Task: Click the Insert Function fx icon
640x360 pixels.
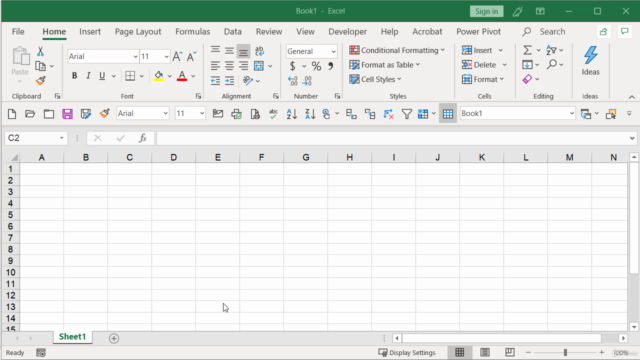Action: coord(142,138)
